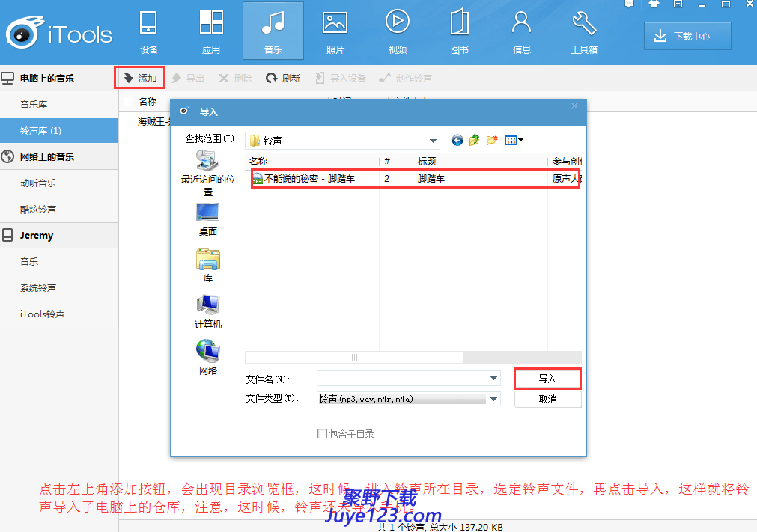Open the 文件类型 dropdown
Viewport: 757px width, 532px height.
(408, 399)
